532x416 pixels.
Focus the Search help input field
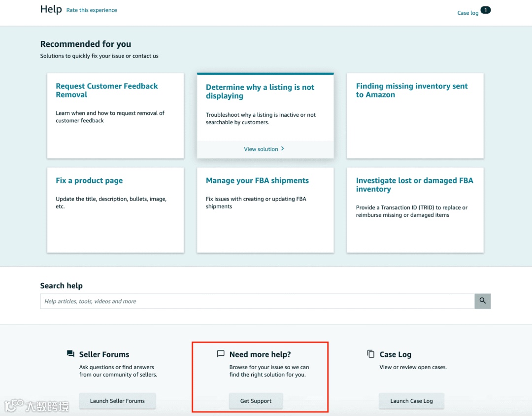pyautogui.click(x=257, y=301)
